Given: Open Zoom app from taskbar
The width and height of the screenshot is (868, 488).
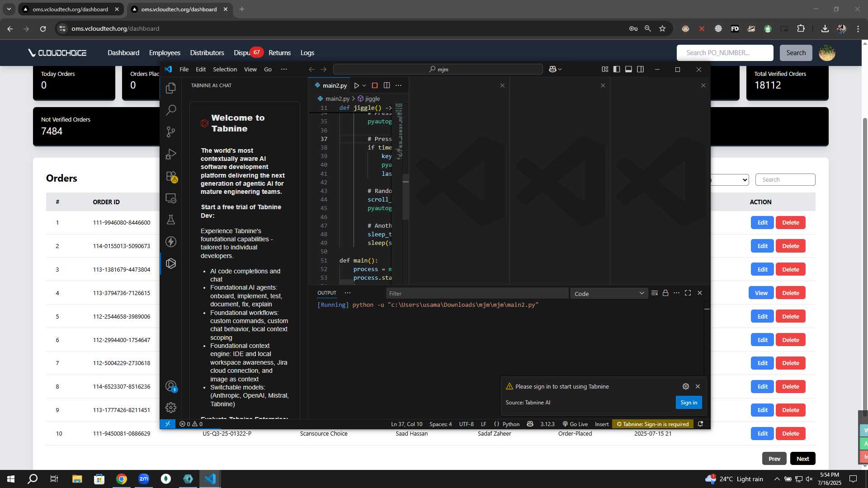Looking at the screenshot, I should click(x=144, y=479).
